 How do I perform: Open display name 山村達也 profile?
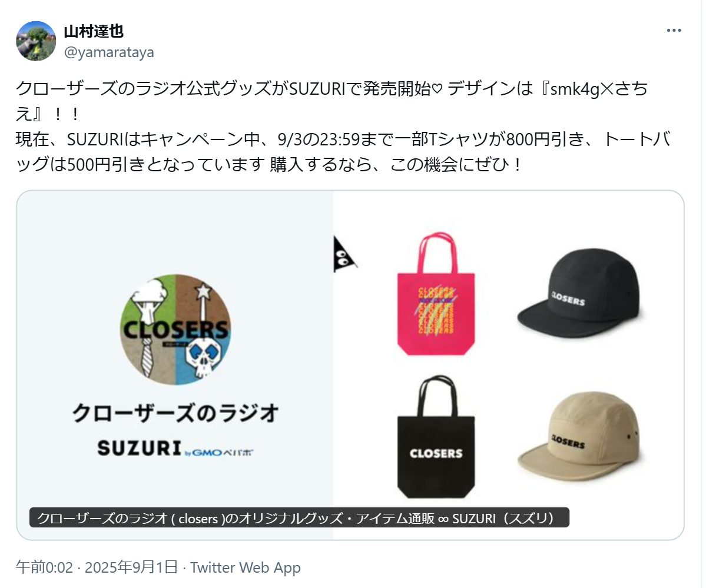click(x=94, y=31)
